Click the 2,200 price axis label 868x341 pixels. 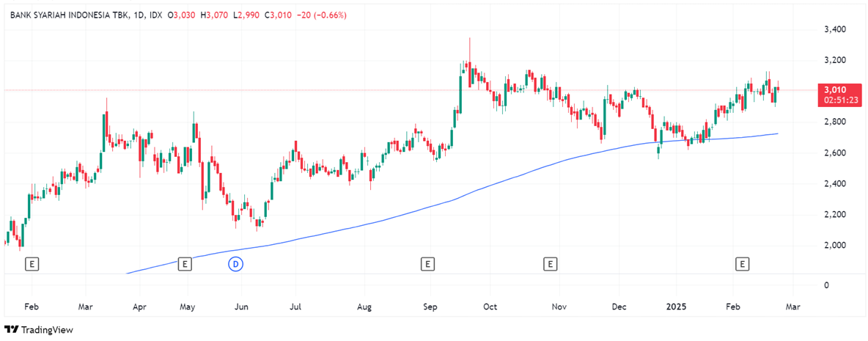coord(834,215)
